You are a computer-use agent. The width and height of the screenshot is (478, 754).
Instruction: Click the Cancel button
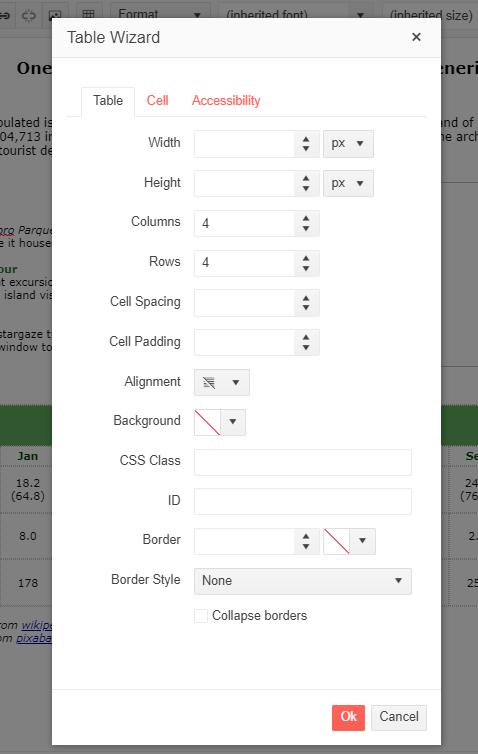399,717
